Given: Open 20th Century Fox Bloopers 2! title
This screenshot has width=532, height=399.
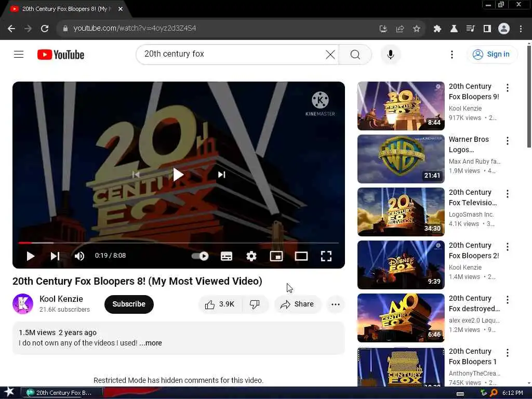Looking at the screenshot, I should click(x=474, y=250).
